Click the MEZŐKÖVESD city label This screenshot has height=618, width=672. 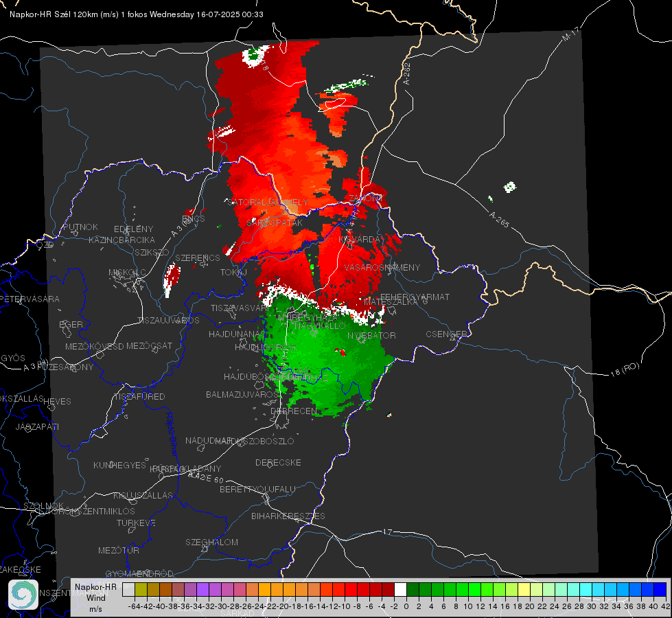click(95, 347)
